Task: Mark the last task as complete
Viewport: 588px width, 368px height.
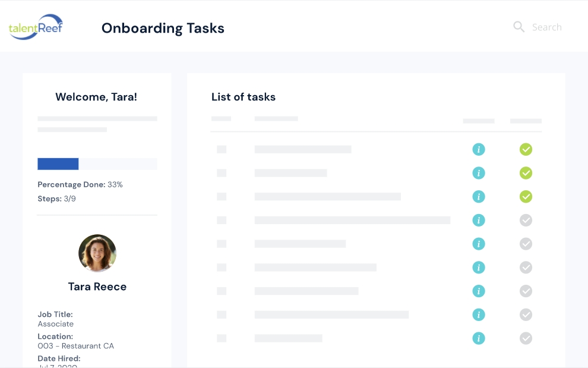Action: [526, 338]
